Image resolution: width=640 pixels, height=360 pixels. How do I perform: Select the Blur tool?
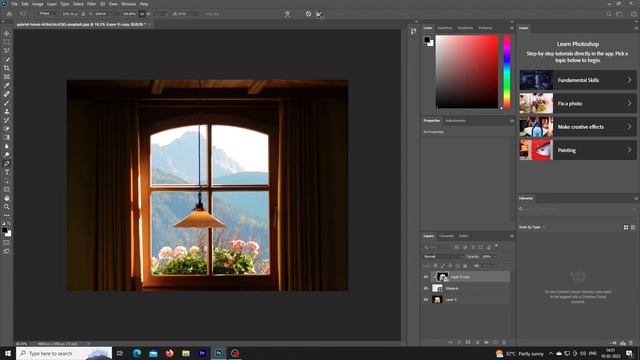[x=7, y=146]
